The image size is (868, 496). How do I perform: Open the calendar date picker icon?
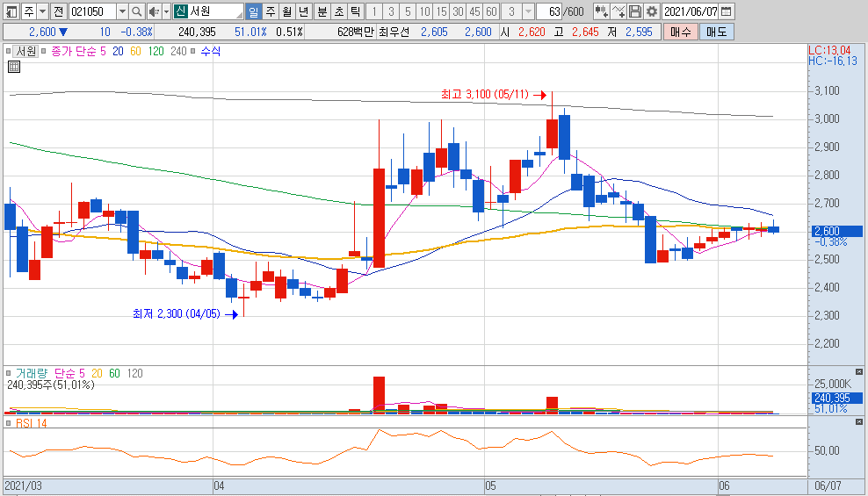(727, 11)
